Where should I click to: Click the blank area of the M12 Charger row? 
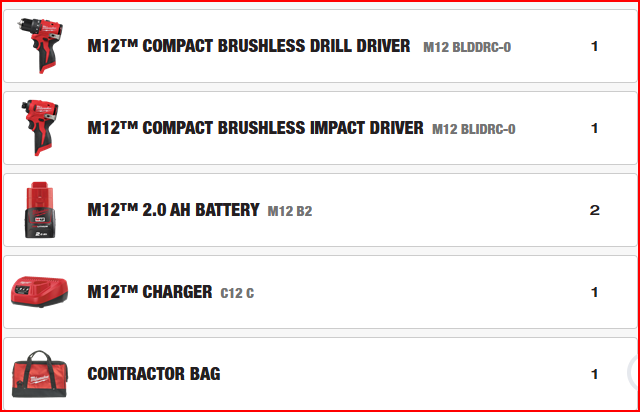point(420,292)
